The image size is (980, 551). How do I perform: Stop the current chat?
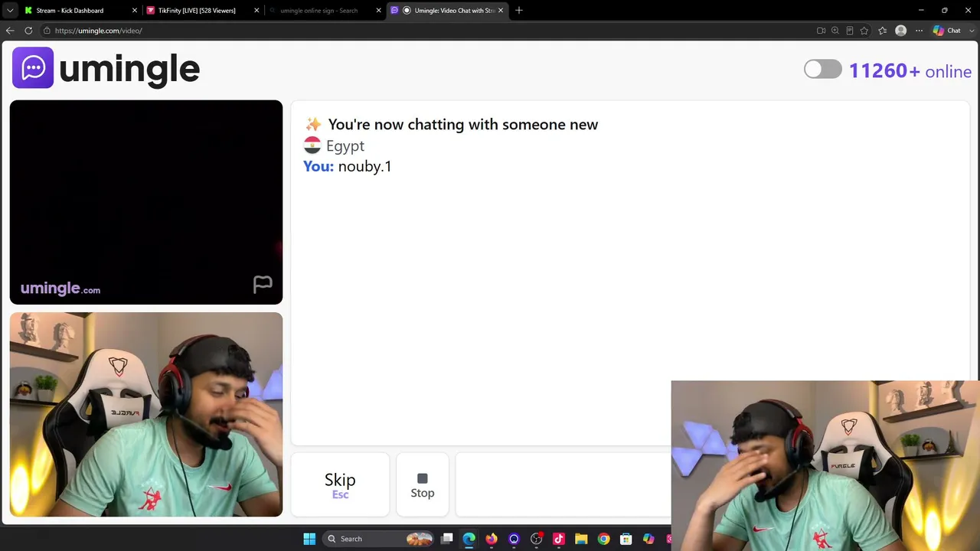pyautogui.click(x=423, y=485)
